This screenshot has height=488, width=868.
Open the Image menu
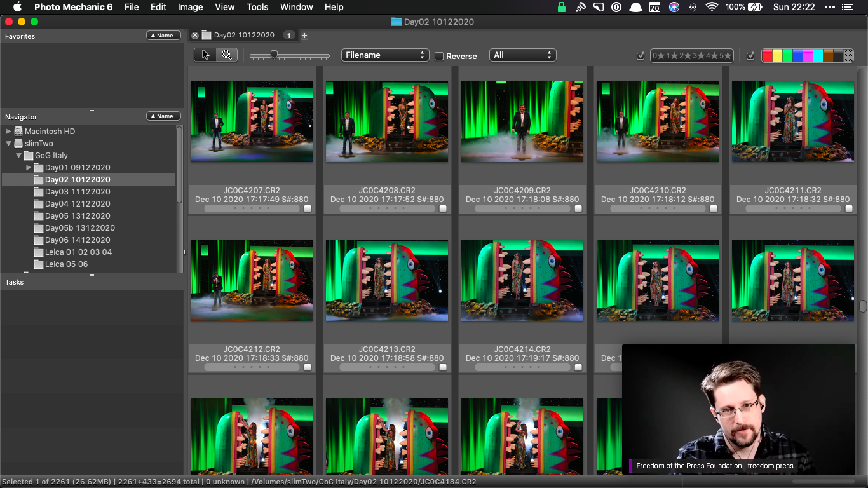pyautogui.click(x=190, y=7)
